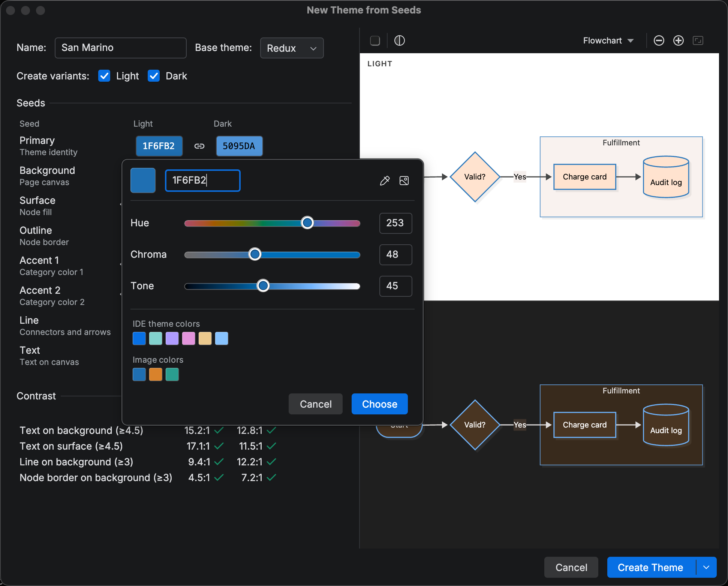
Task: Click the current color preview swatch in picker
Action: tap(143, 181)
